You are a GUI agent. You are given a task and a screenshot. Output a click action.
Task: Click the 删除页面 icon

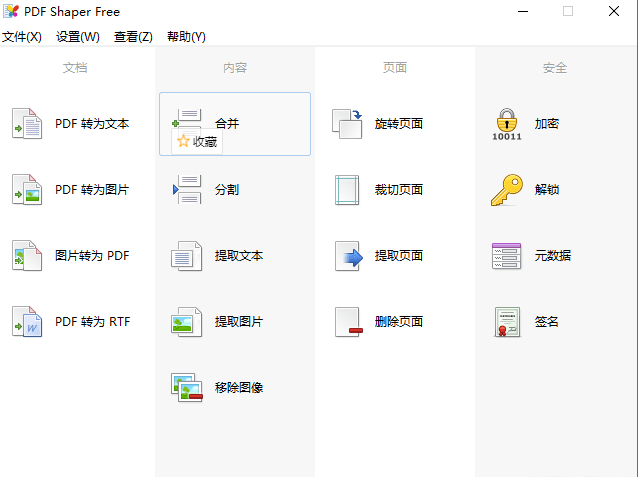pos(348,322)
